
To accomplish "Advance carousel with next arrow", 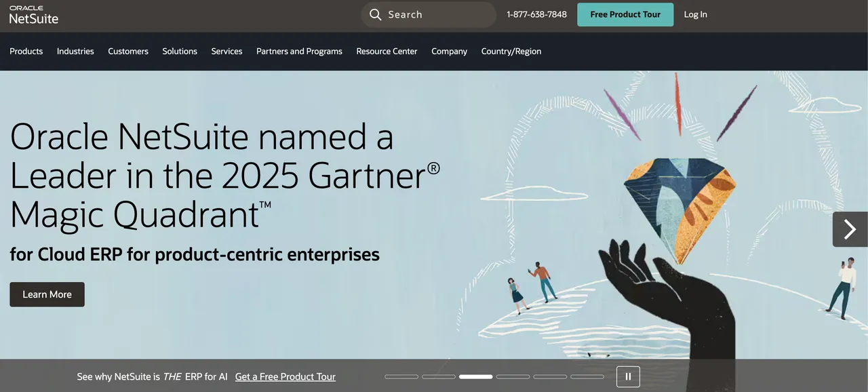I will tap(850, 229).
